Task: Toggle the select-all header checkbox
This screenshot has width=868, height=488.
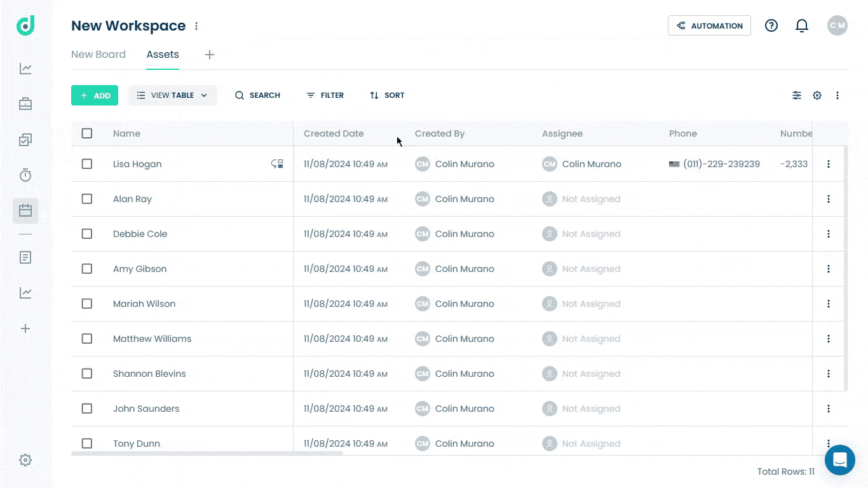Action: point(87,133)
